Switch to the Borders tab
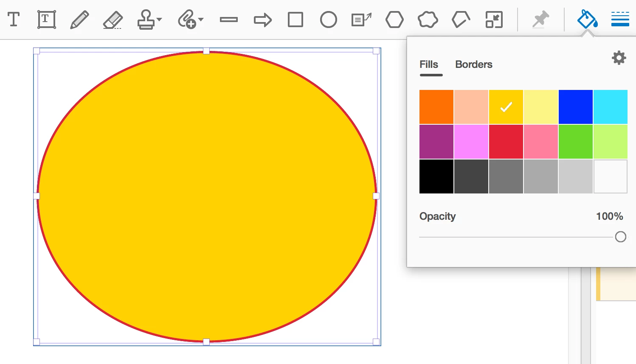Image resolution: width=636 pixels, height=364 pixels. [x=474, y=64]
